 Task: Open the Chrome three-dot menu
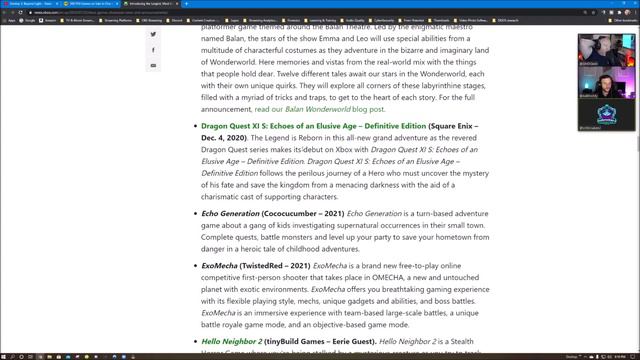(x=635, y=13)
